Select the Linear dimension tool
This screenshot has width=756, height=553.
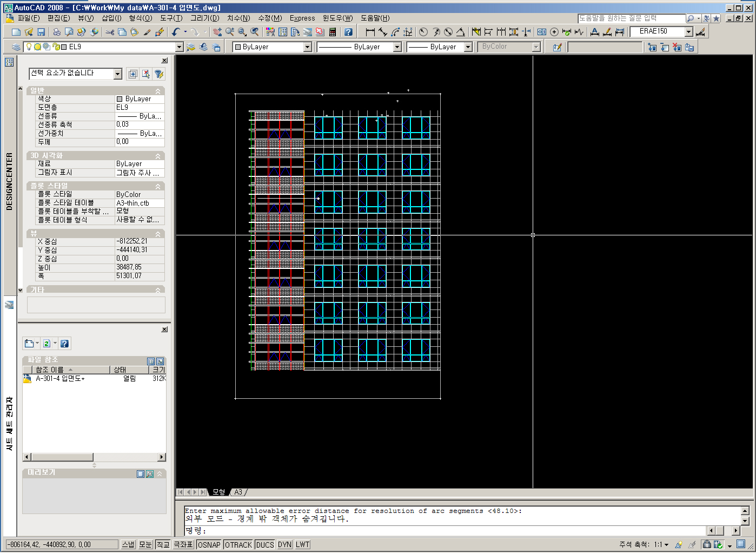point(370,32)
